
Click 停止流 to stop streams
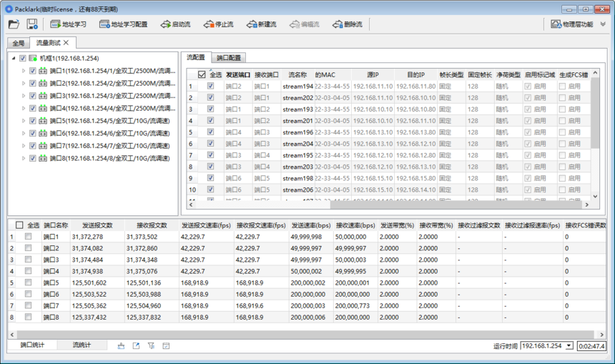219,24
